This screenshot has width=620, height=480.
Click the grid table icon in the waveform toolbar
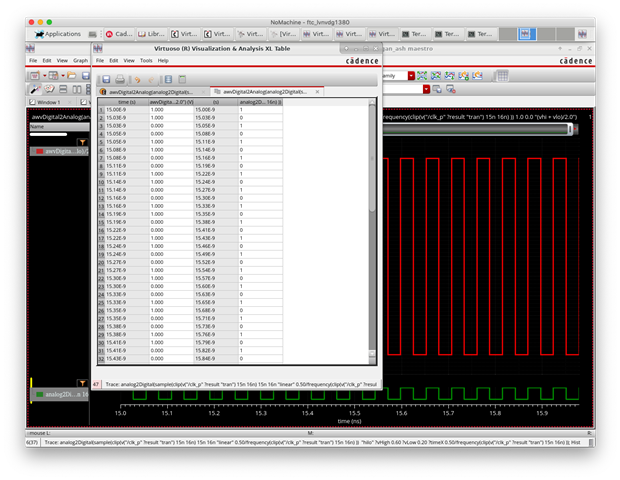(503, 76)
